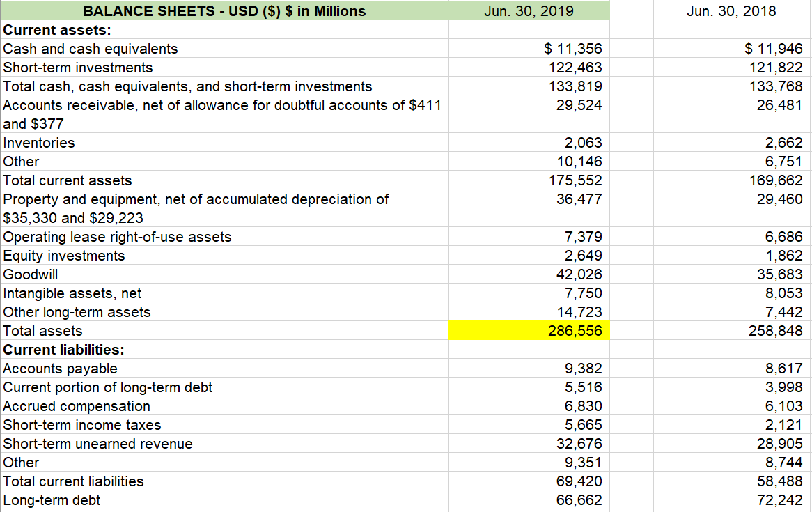
Task: Select the Property and equipment label cell
Action: [224, 208]
